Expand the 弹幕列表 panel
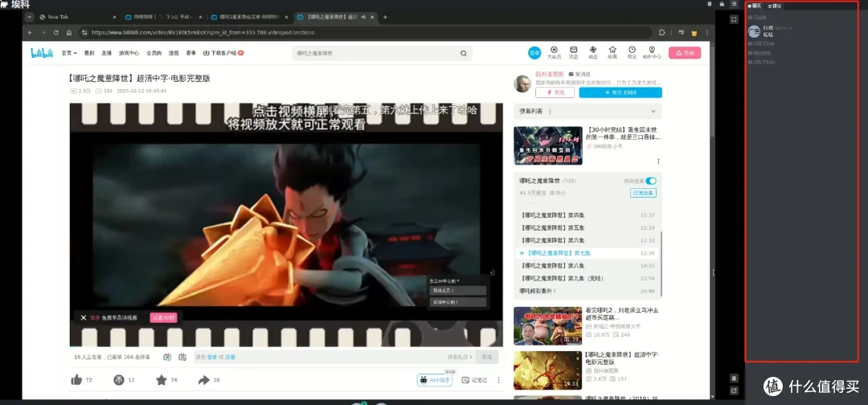The image size is (868, 405). [653, 111]
